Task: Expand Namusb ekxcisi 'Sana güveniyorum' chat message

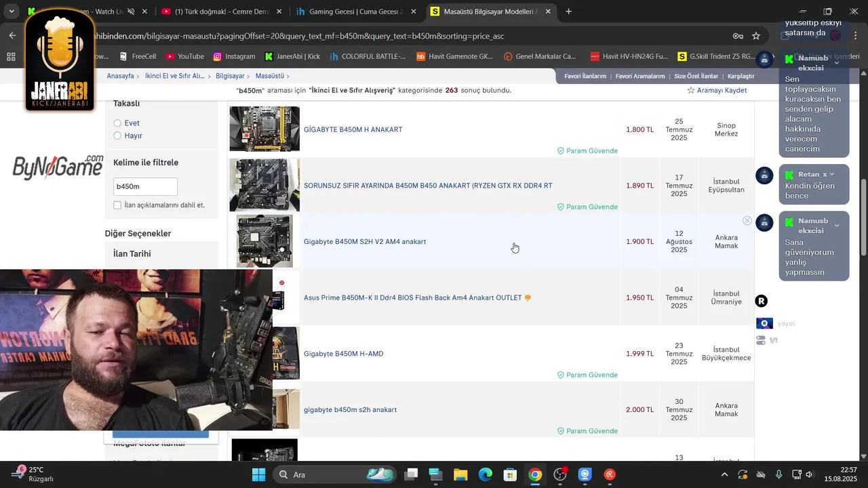Action: click(836, 225)
